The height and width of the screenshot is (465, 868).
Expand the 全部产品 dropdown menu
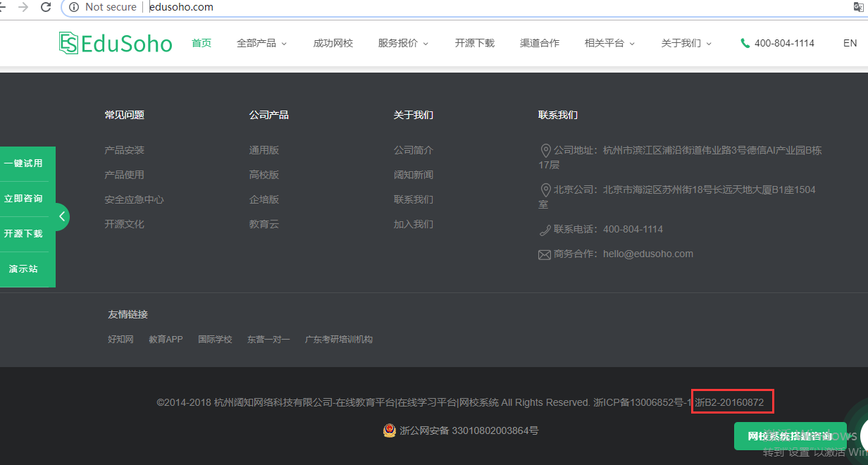[262, 43]
